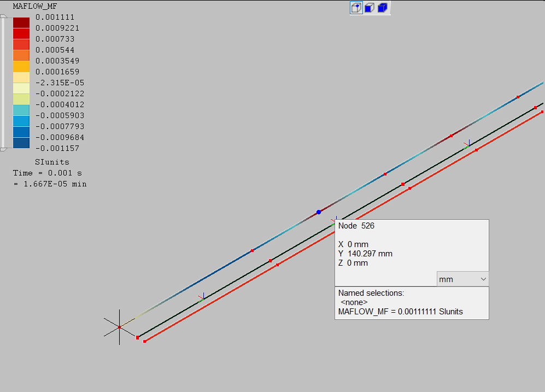Click the MAFLOW_MF legend title
This screenshot has width=545, height=392.
pyautogui.click(x=35, y=6)
